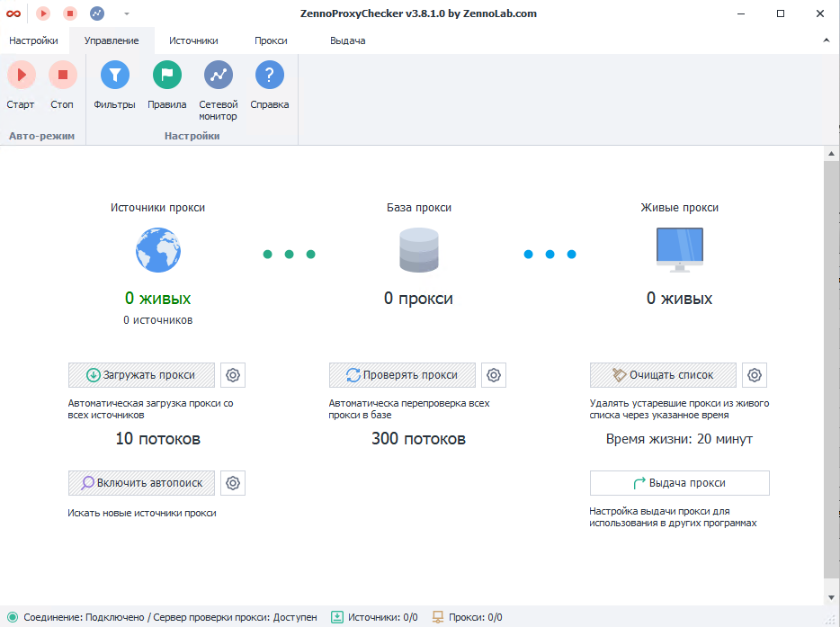Toggle Проверять прокси button

coord(402,375)
